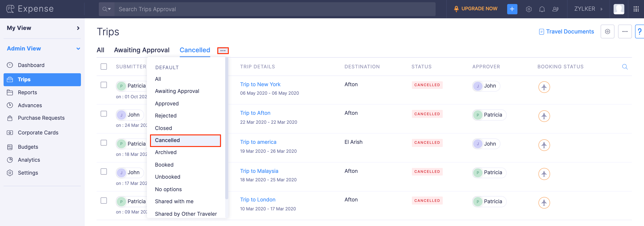This screenshot has height=226, width=644.
Task: Select the checkbox for Trip to Afton row
Action: click(104, 114)
